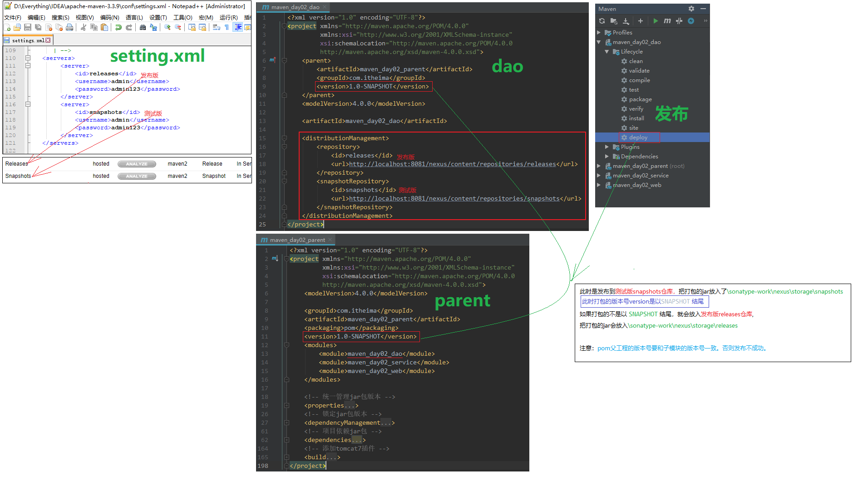Toggle Skip Tests mode in Maven toolbar
This screenshot has width=868, height=481.
(x=691, y=21)
